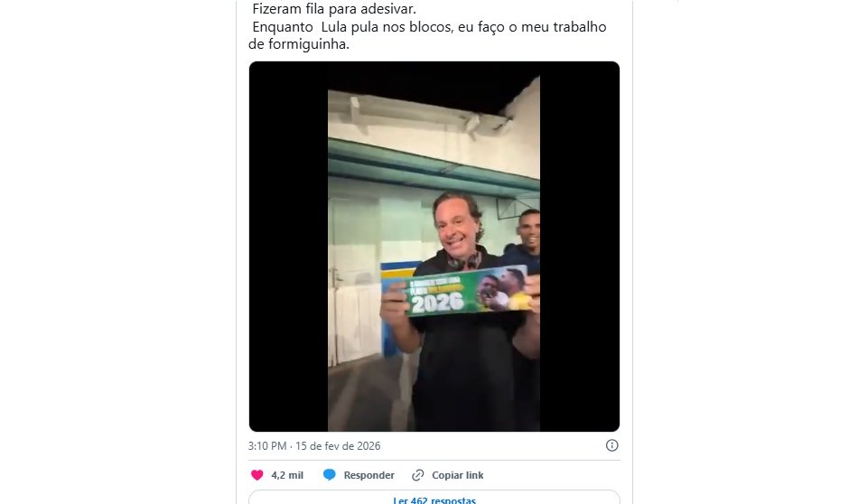Click the 4,2 mil likes count

[x=287, y=475]
